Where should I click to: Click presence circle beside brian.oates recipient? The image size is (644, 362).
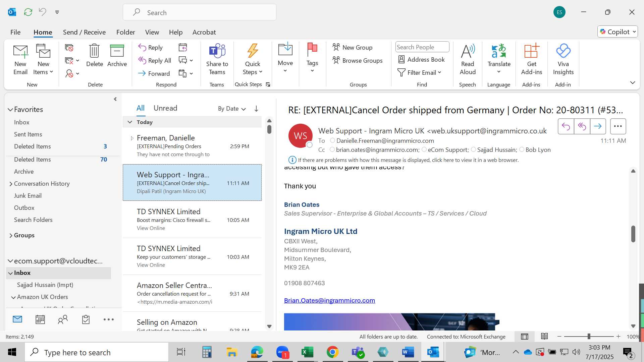(332, 149)
